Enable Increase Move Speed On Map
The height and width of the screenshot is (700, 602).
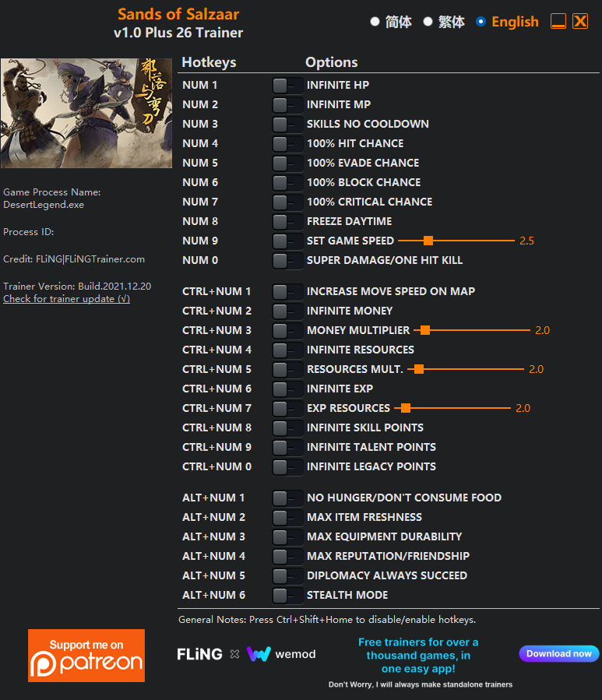287,291
